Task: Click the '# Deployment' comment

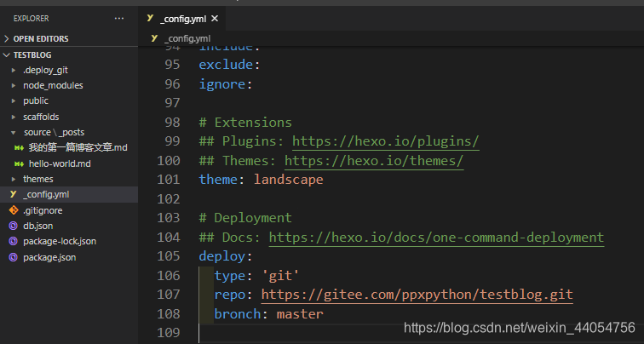Action: [x=245, y=218]
